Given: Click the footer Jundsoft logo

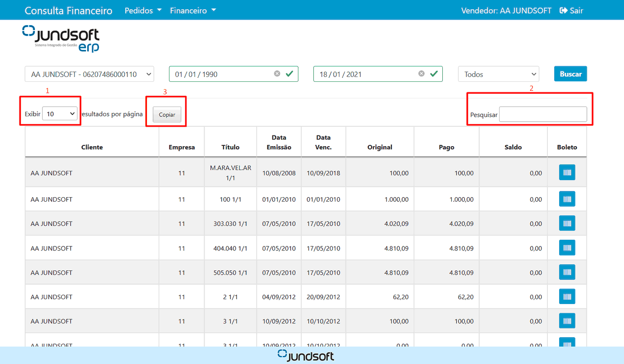Looking at the screenshot, I should [306, 356].
